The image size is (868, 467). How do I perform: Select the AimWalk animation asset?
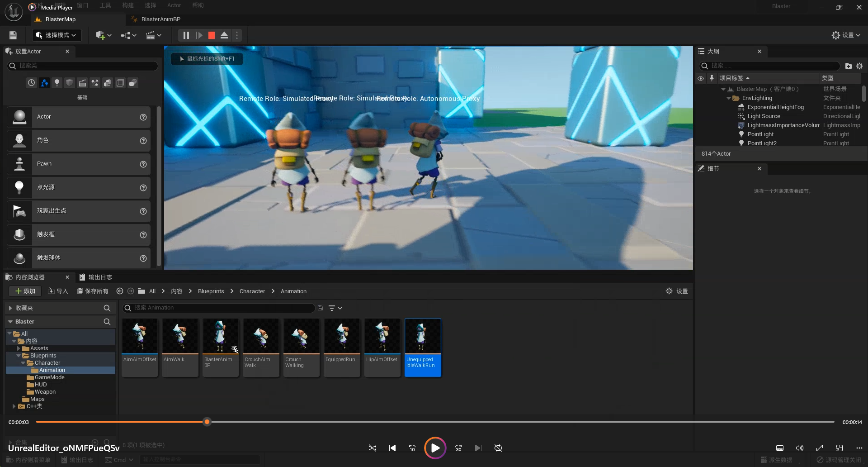[x=180, y=348]
